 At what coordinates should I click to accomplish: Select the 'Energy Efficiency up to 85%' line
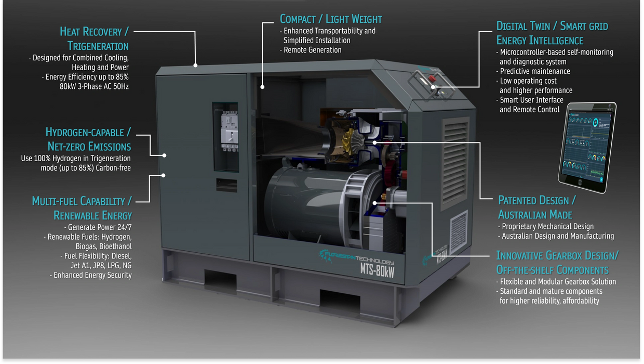(x=85, y=77)
